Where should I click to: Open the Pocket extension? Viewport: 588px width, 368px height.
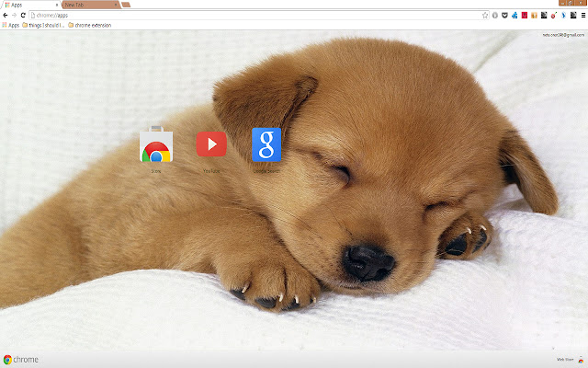tap(504, 15)
